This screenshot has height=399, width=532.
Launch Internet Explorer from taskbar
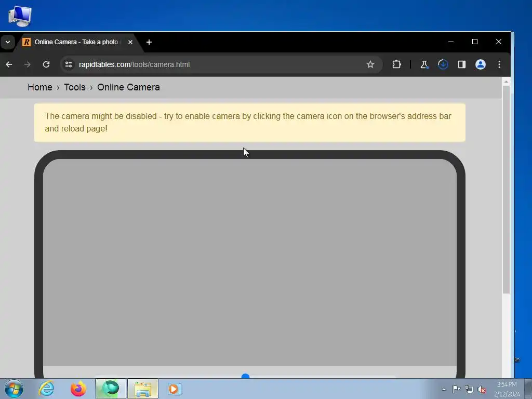[46, 389]
